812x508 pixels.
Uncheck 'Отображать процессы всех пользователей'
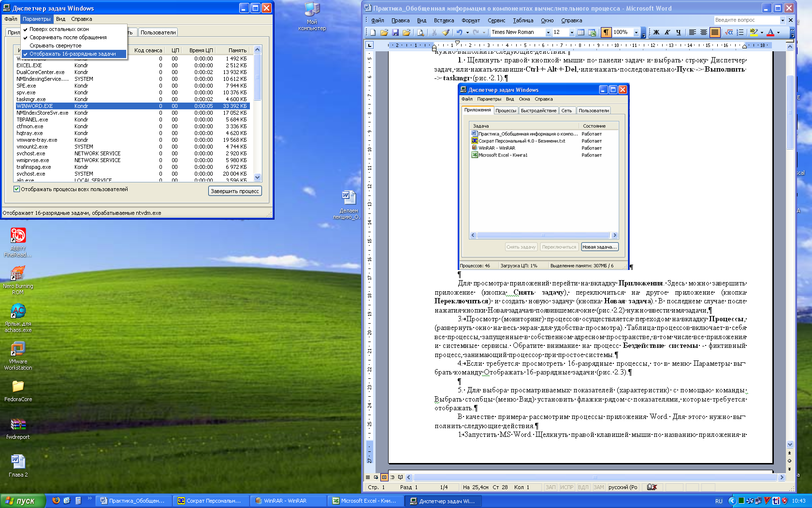pyautogui.click(x=16, y=189)
